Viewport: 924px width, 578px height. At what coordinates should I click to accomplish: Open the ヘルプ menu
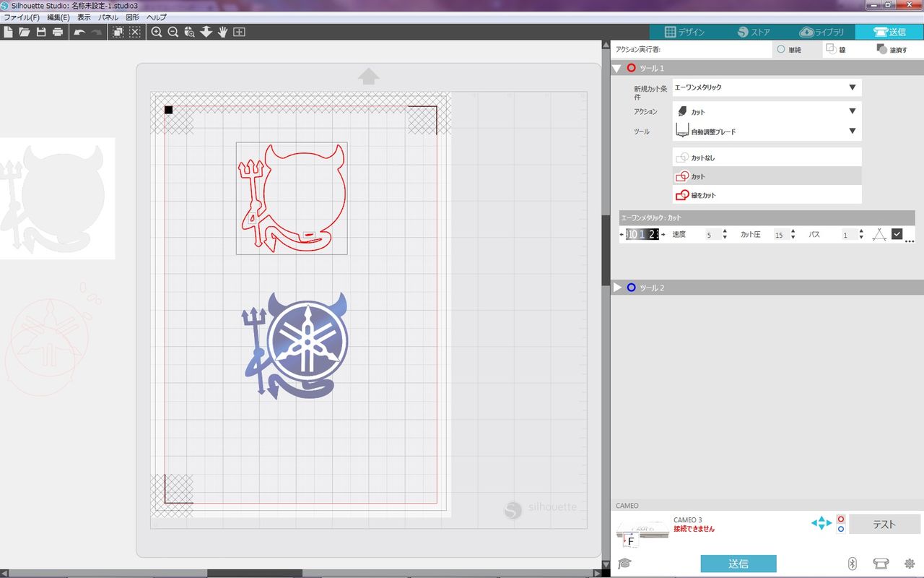point(157,17)
